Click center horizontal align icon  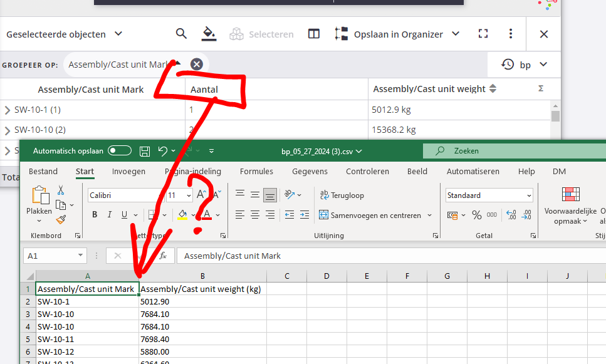255,214
